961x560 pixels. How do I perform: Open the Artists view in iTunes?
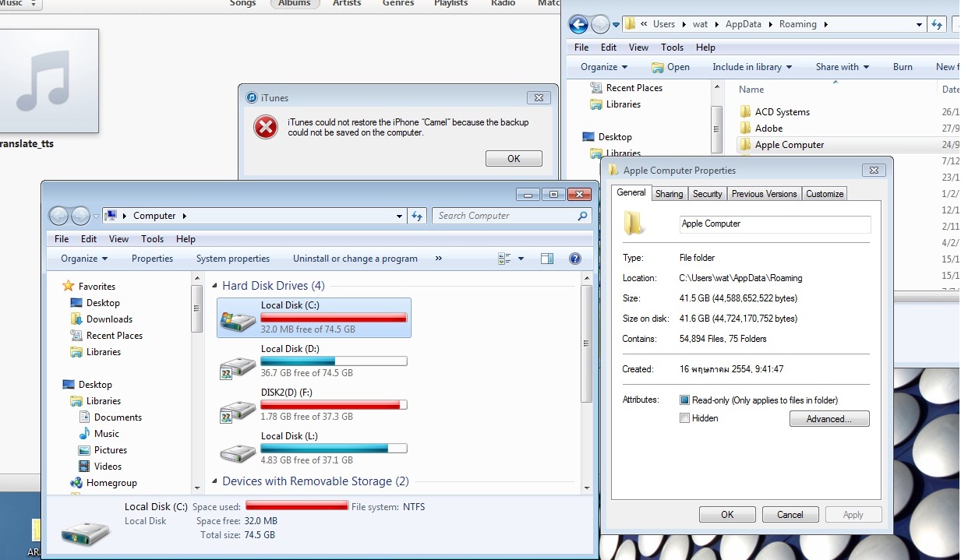(x=347, y=3)
